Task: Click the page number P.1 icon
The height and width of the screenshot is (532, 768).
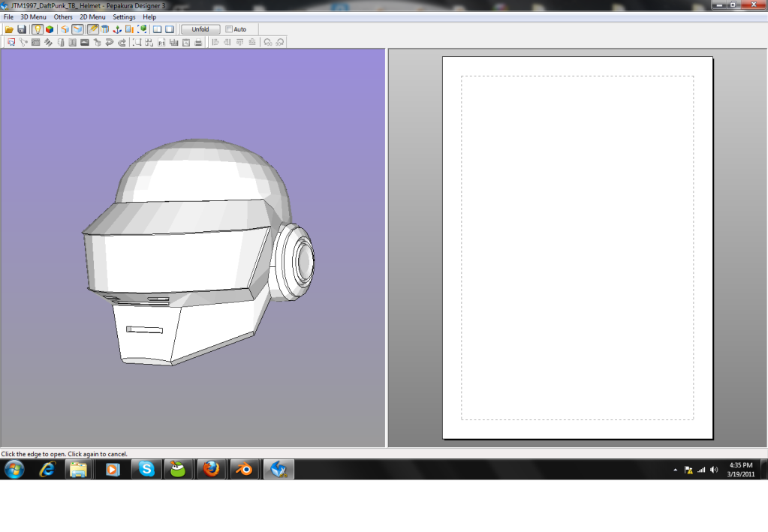Action: click(x=161, y=43)
